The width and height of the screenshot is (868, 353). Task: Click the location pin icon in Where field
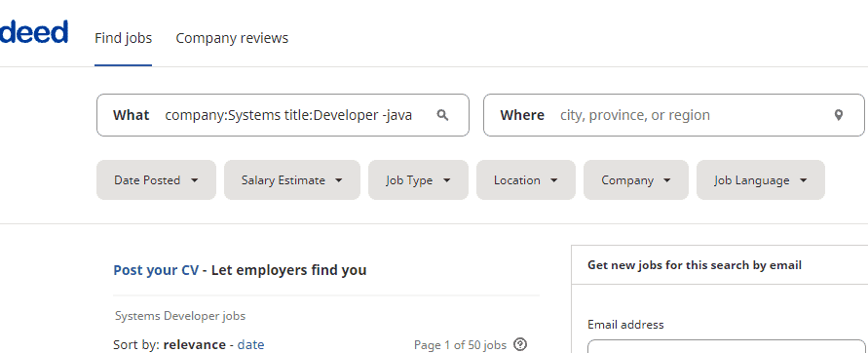coord(839,115)
